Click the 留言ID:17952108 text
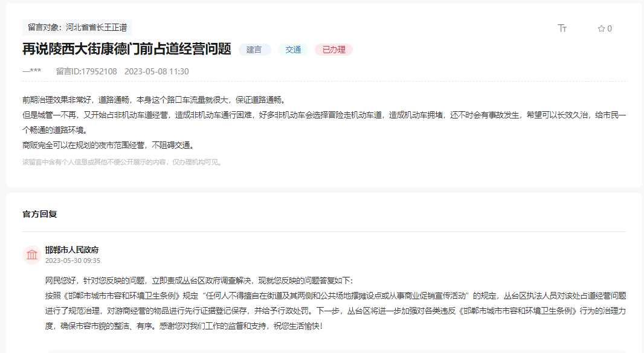This screenshot has width=644, height=353. point(86,71)
